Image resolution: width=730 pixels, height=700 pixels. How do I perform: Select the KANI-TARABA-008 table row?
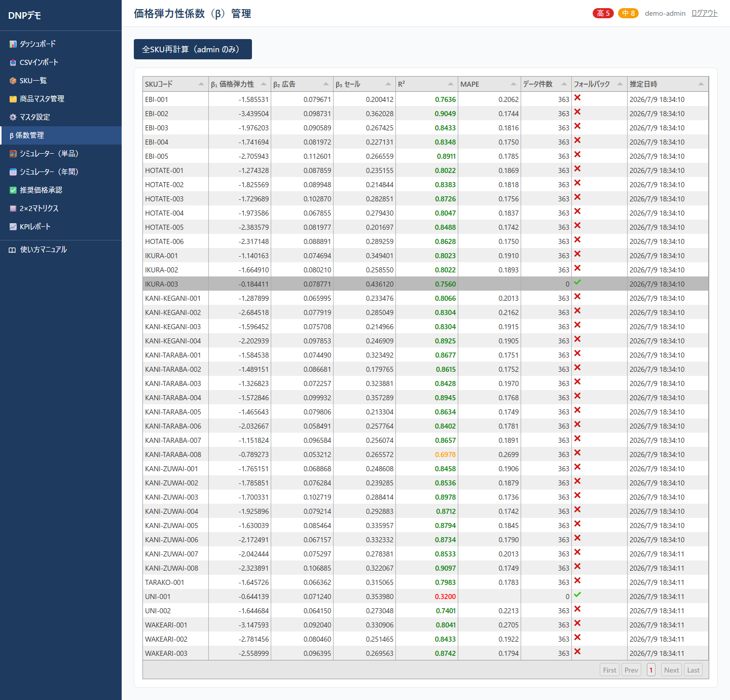[426, 454]
